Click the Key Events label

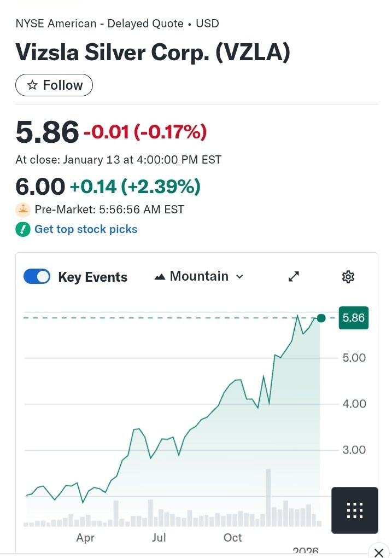92,277
